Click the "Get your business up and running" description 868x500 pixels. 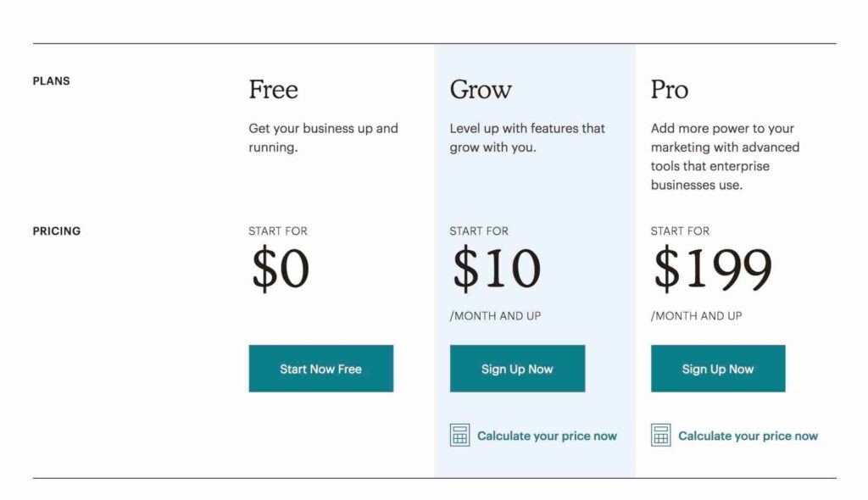[323, 137]
